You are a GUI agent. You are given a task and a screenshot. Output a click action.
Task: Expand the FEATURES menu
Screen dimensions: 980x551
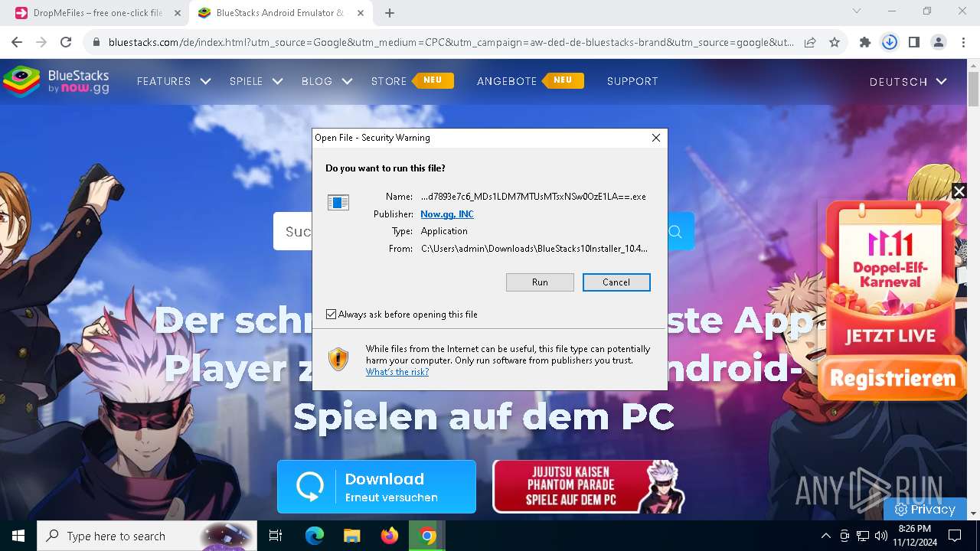174,81
